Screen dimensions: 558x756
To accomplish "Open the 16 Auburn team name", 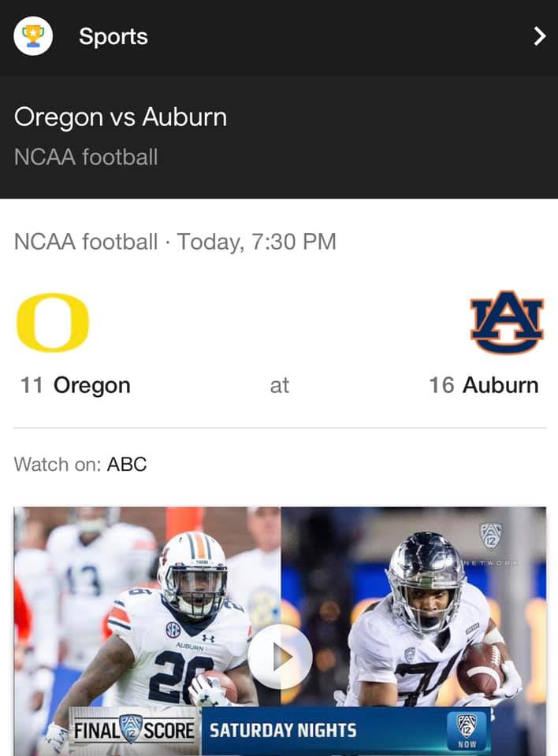I will click(x=484, y=385).
